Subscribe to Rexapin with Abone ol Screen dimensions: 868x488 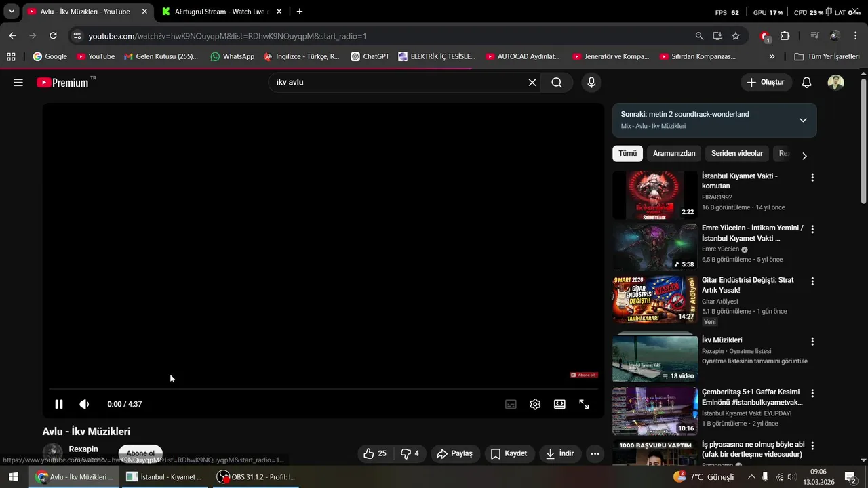click(x=140, y=453)
